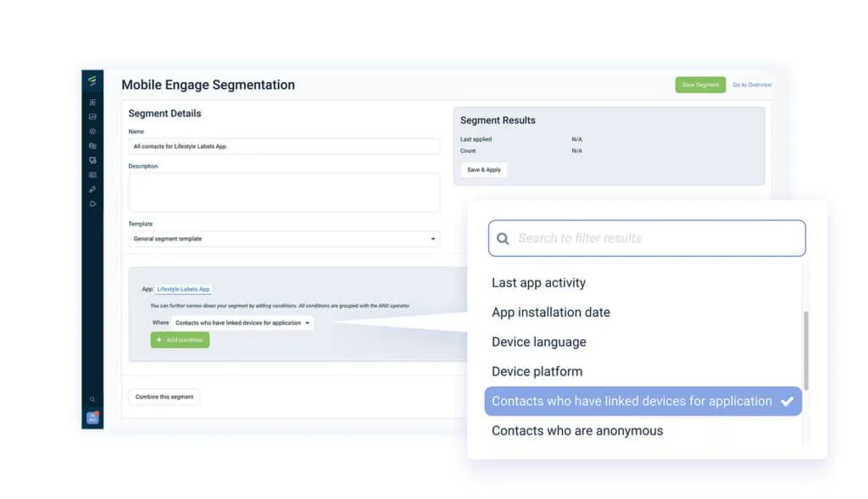This screenshot has height=499, width=868.
Task: Click the cloud icon in the sidebar
Action: (x=92, y=203)
